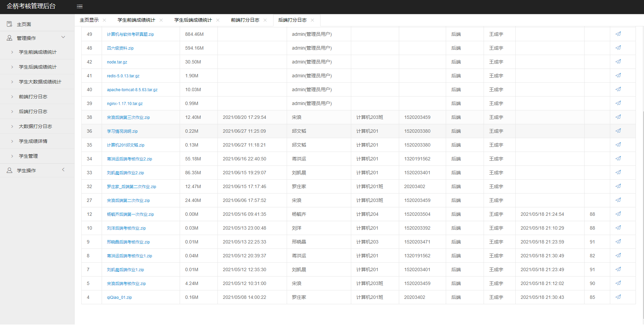Click the page vertical scrollbar

click(x=643, y=214)
